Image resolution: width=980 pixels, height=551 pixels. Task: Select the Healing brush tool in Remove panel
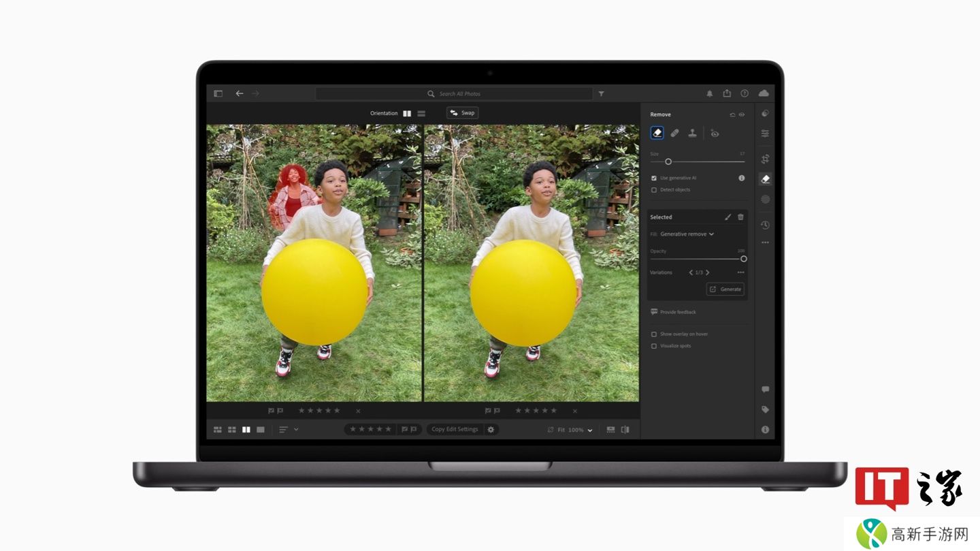point(674,133)
